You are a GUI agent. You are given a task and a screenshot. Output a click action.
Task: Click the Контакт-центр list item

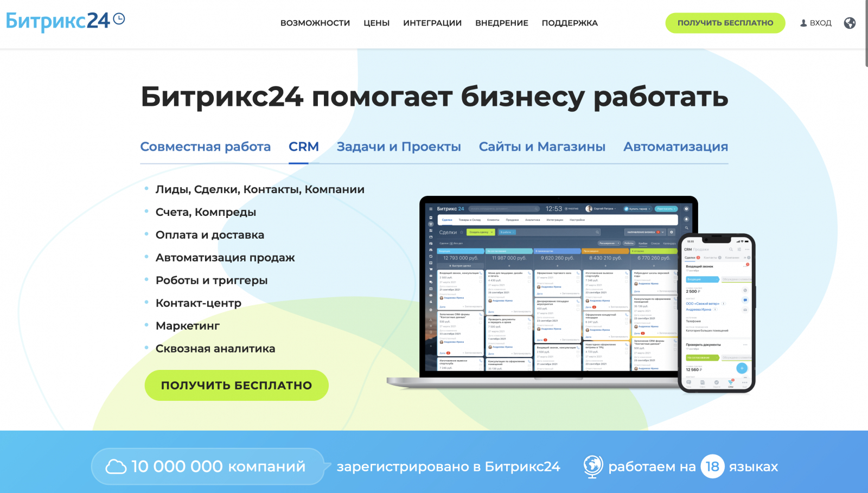(x=199, y=304)
